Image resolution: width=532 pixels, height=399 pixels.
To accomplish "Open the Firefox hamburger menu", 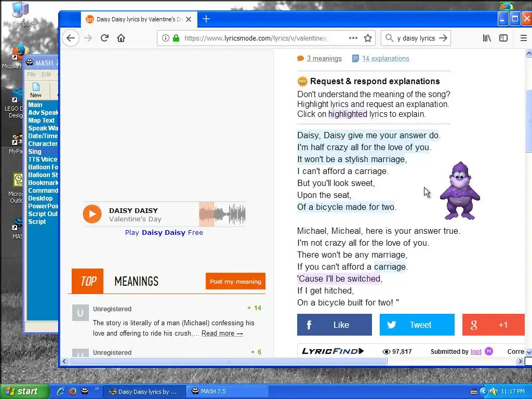I will (524, 38).
